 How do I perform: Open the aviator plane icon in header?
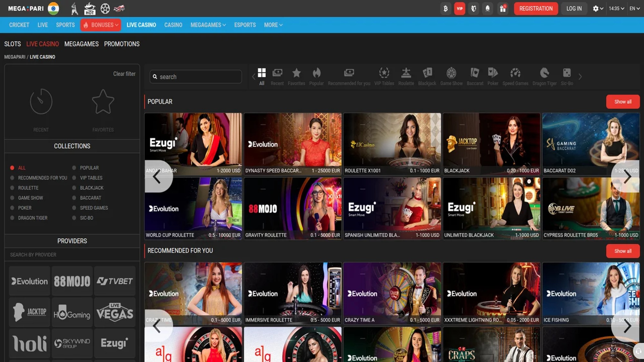[119, 8]
